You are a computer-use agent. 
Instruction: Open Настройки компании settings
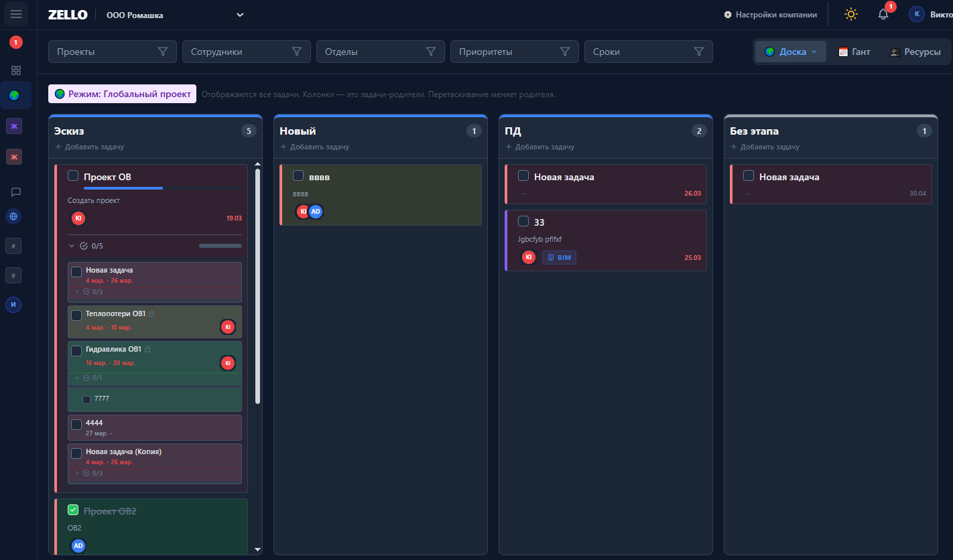coord(770,15)
